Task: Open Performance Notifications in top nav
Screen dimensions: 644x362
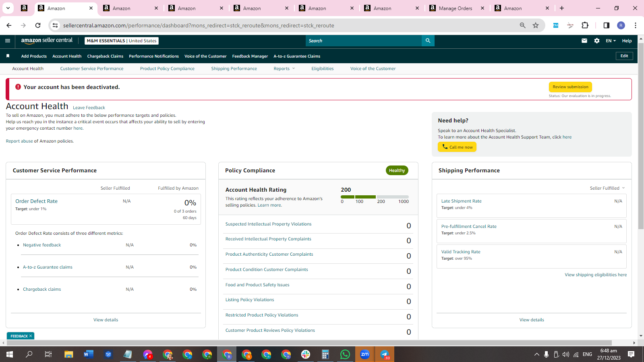Action: (x=154, y=56)
